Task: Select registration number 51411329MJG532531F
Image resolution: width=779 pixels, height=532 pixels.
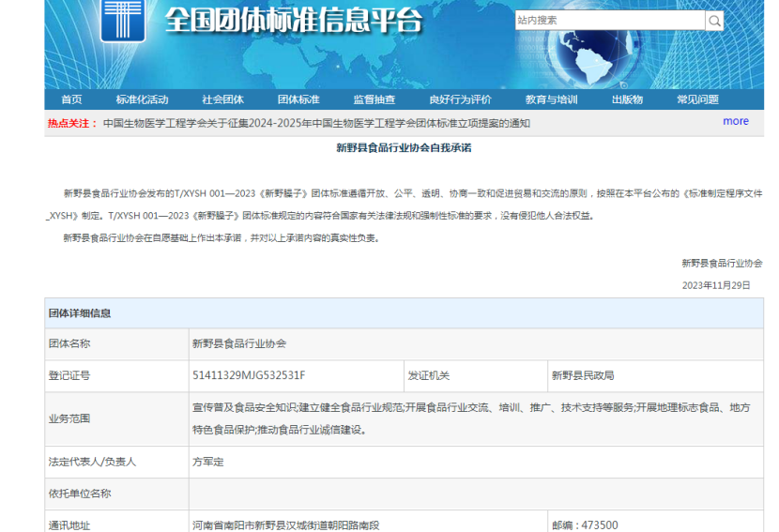Action: 249,375
